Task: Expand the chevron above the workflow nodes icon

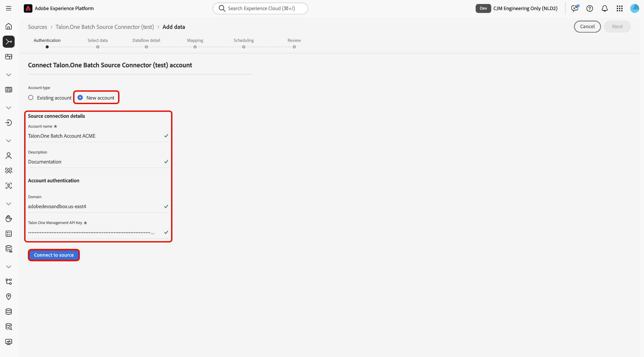Action: [x=9, y=267]
